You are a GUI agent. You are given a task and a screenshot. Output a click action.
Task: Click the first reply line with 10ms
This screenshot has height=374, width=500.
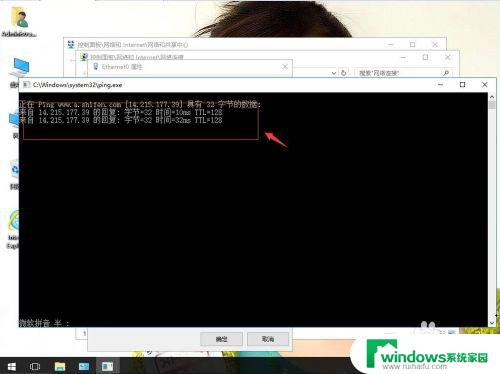(121, 112)
